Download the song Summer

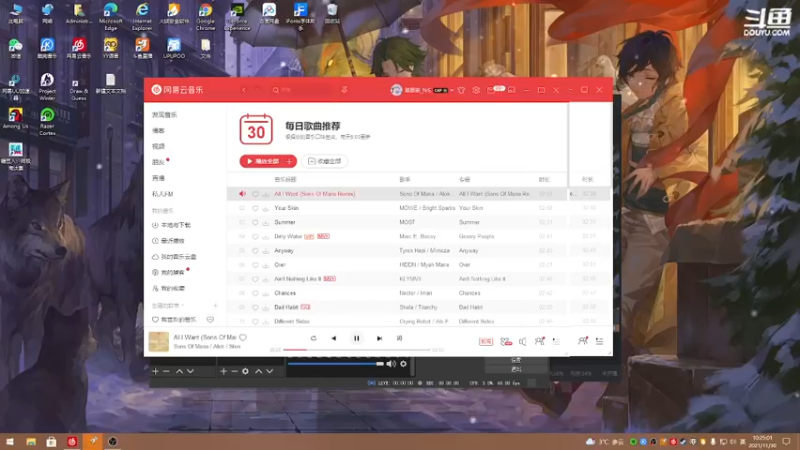(x=266, y=222)
